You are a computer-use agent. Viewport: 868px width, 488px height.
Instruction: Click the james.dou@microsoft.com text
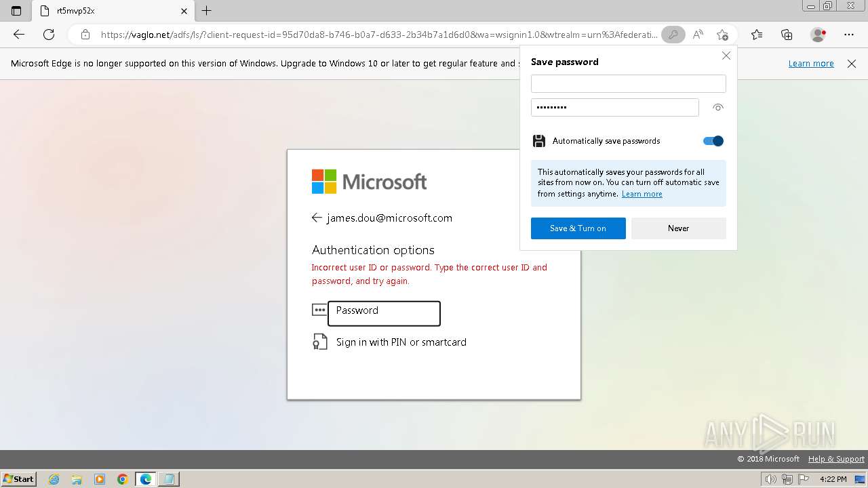(389, 218)
